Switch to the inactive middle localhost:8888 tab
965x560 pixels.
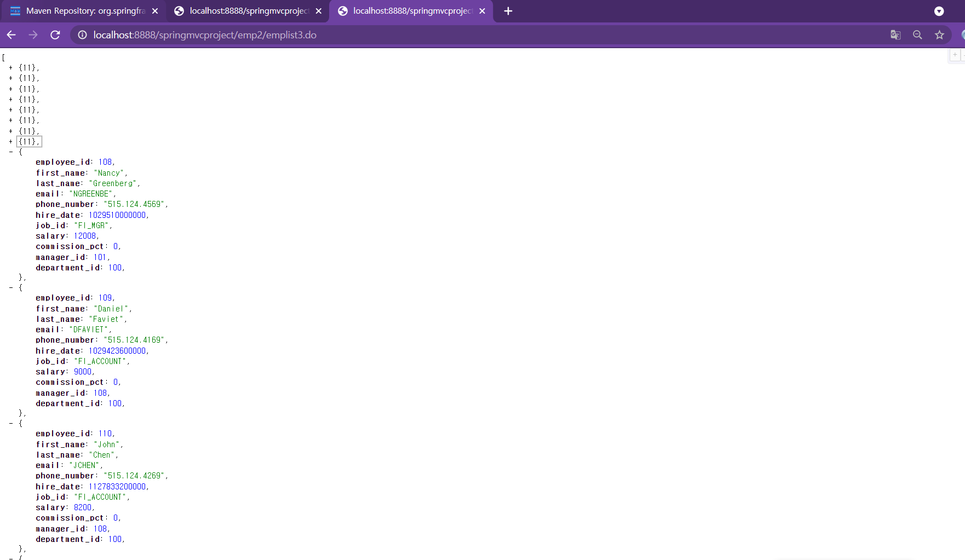[x=248, y=11]
